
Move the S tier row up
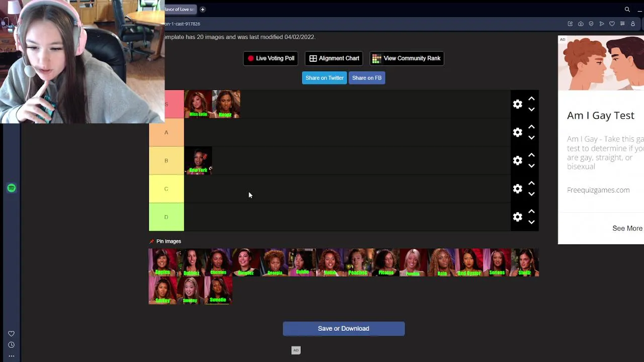tap(531, 99)
